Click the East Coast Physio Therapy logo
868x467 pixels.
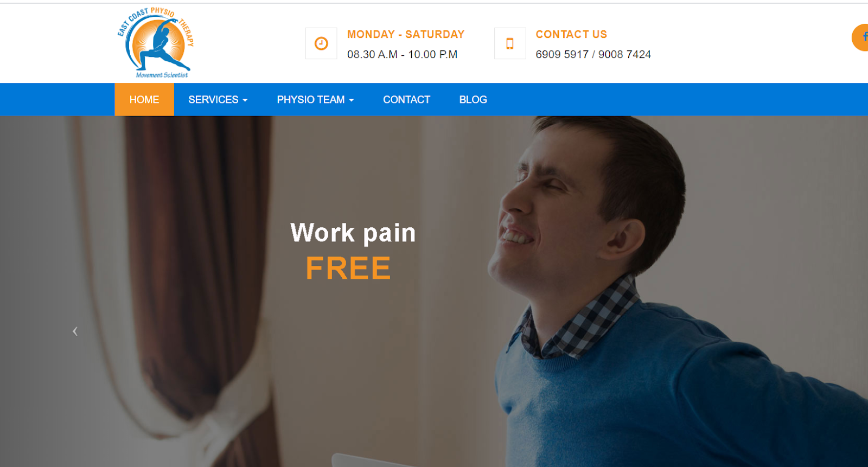pyautogui.click(x=156, y=43)
